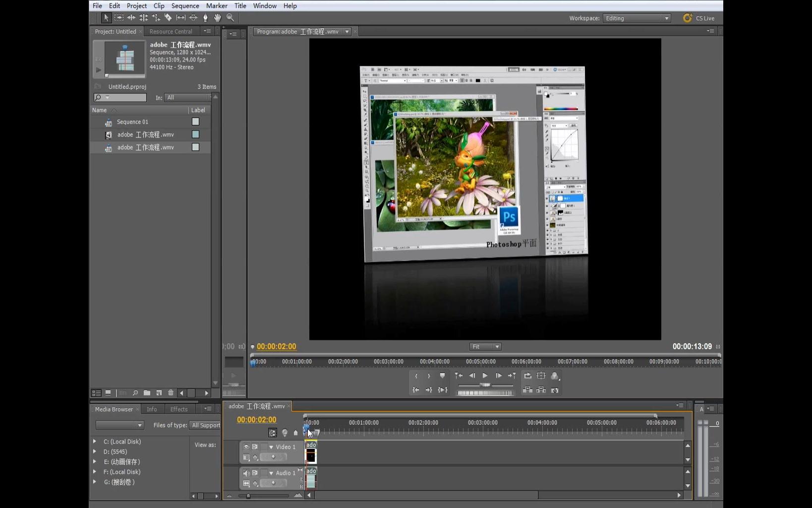
Task: Switch Project panel to Icon view
Action: coord(108,393)
